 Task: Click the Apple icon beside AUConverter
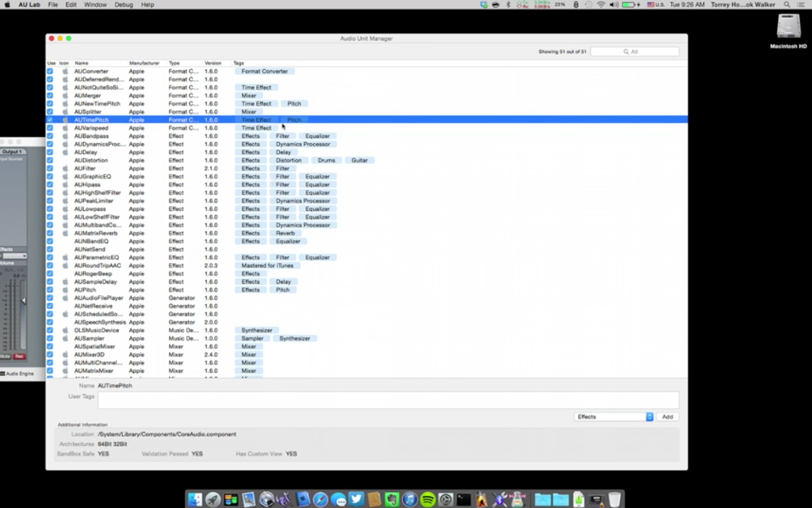(x=65, y=71)
